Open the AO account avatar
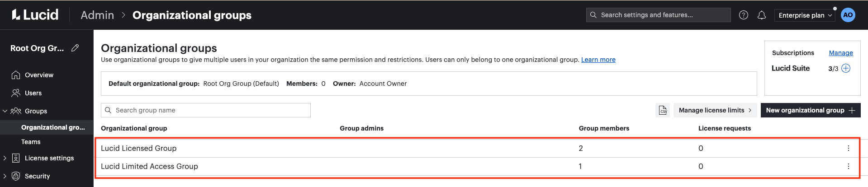The width and height of the screenshot is (868, 187). tap(848, 15)
